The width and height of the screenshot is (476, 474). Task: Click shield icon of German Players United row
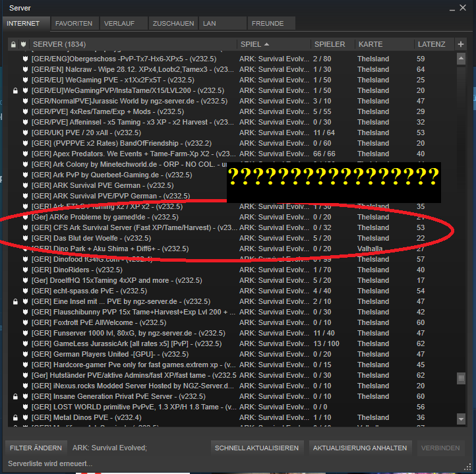[26, 355]
